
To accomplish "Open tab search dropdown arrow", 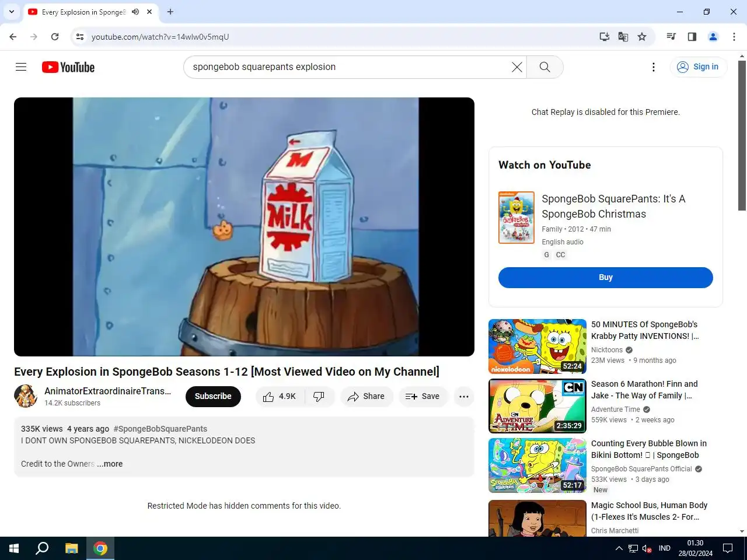I will 12,12.
